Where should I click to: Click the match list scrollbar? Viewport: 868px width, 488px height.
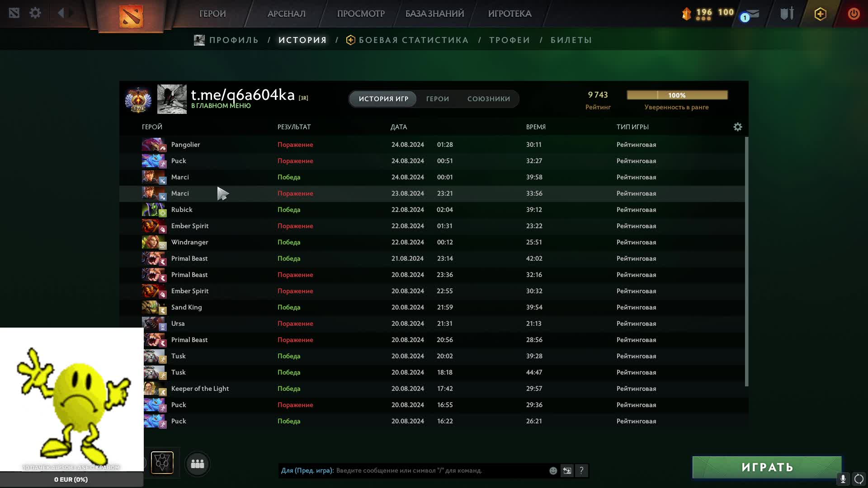coord(746,261)
